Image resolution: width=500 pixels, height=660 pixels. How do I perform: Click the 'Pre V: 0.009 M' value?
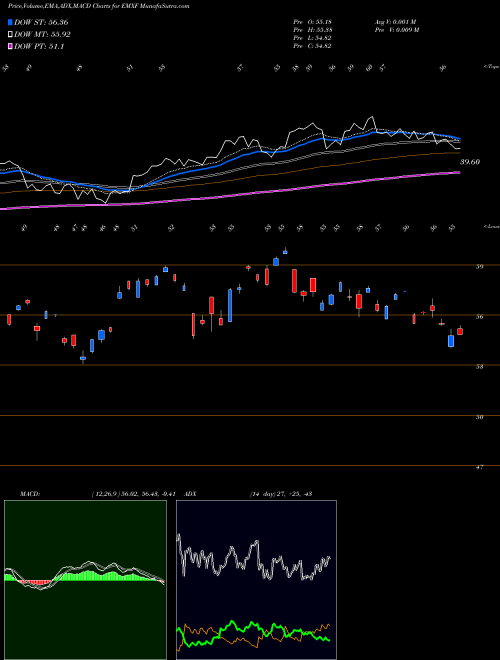396,30
